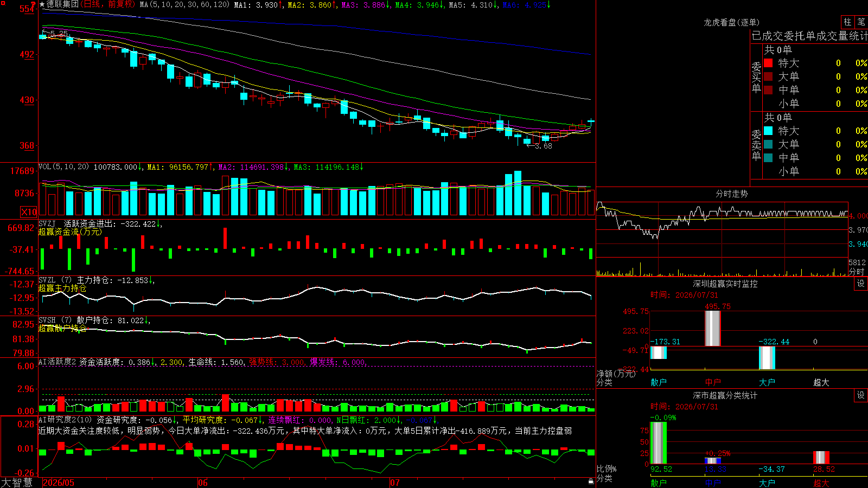868x488 pixels.
Task: Click the 分时 label under 5812
Action: [x=857, y=271]
